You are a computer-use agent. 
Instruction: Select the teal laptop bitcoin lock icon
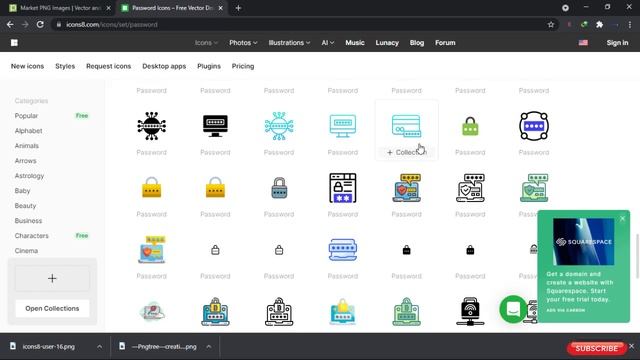[215, 311]
